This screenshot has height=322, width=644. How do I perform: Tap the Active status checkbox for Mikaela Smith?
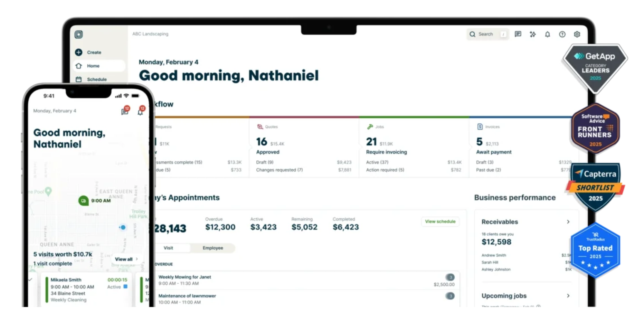126,287
